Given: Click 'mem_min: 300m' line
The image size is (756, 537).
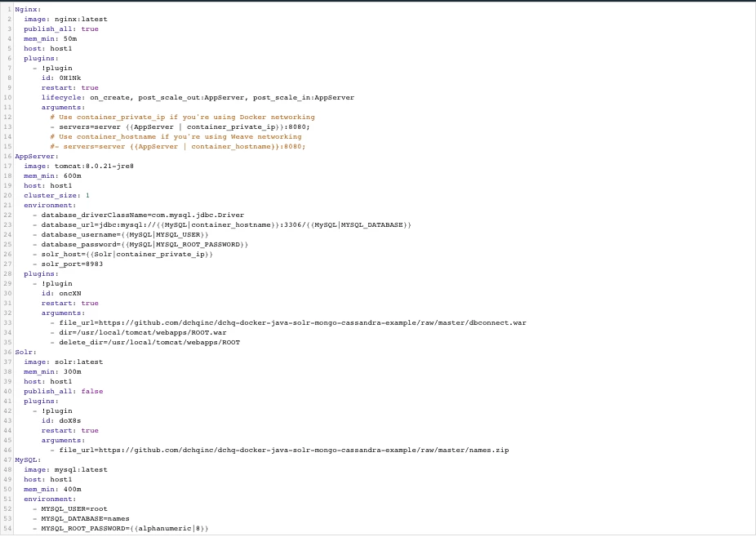Looking at the screenshot, I should [x=52, y=371].
